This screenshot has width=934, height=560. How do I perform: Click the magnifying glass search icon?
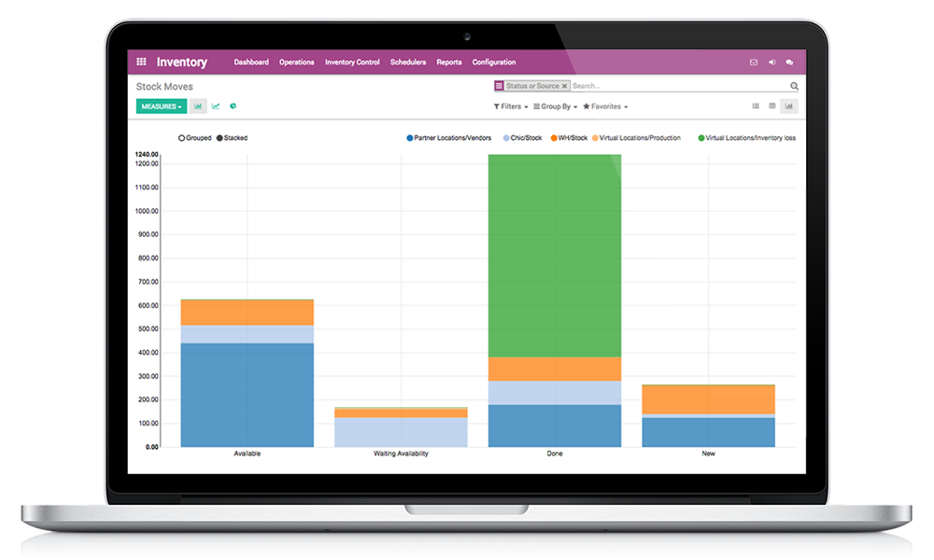[794, 86]
